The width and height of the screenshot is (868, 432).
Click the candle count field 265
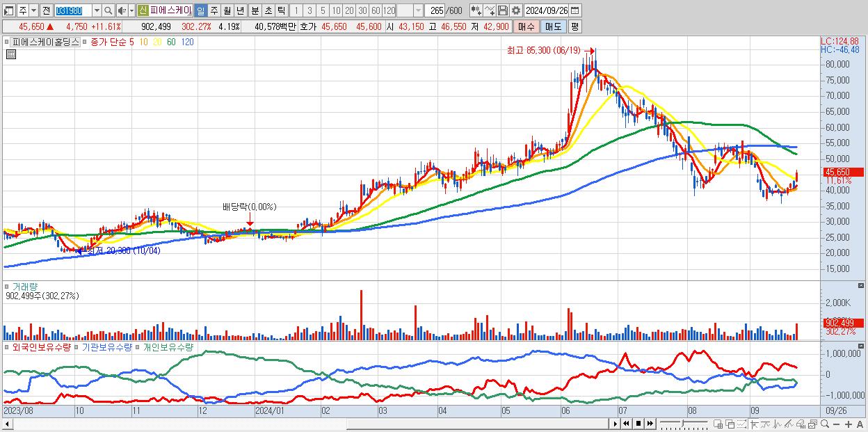pos(435,10)
